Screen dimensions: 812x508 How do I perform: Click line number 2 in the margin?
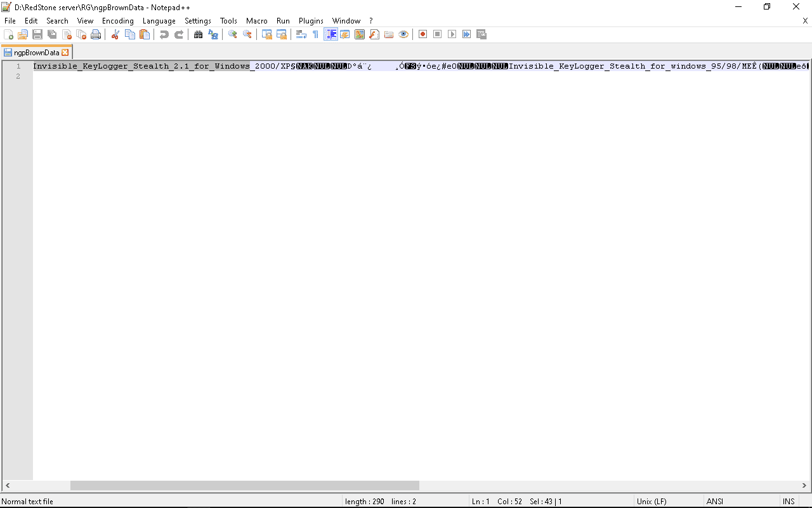pos(18,76)
